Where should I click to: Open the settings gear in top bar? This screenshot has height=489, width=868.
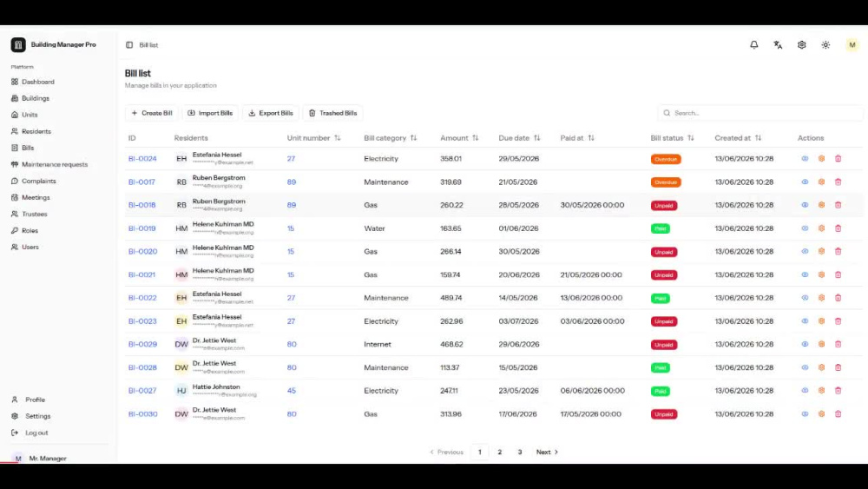click(x=801, y=45)
